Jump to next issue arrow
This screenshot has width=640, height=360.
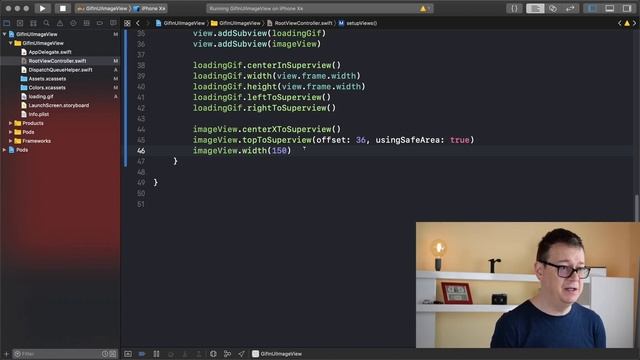(x=635, y=23)
